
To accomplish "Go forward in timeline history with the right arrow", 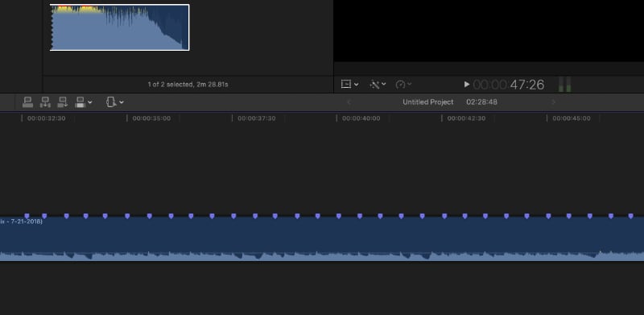I will 554,102.
